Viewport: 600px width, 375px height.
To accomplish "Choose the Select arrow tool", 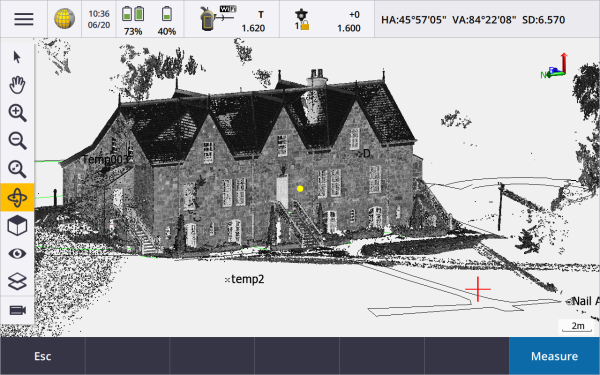I will click(17, 57).
